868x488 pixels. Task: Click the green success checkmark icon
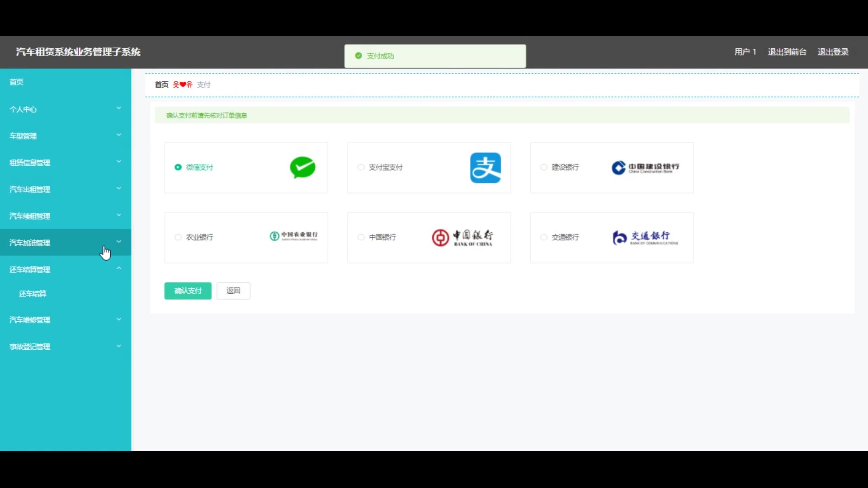click(x=359, y=56)
